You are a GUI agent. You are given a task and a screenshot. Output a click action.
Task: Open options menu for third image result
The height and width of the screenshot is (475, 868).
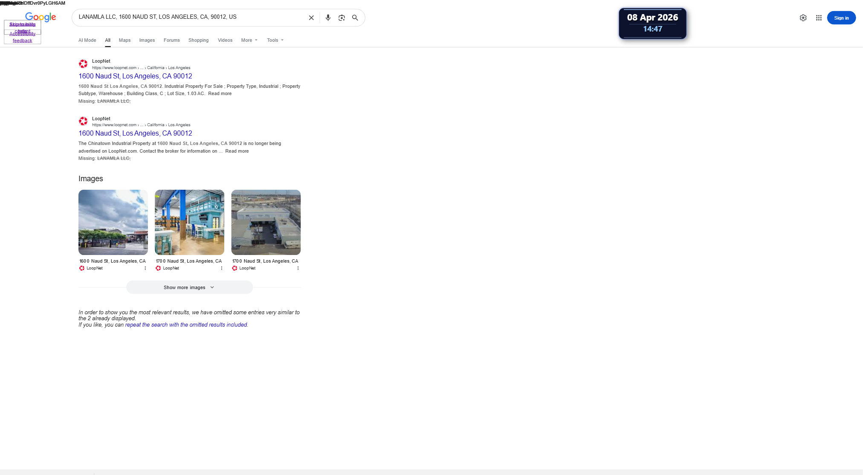[x=298, y=268]
